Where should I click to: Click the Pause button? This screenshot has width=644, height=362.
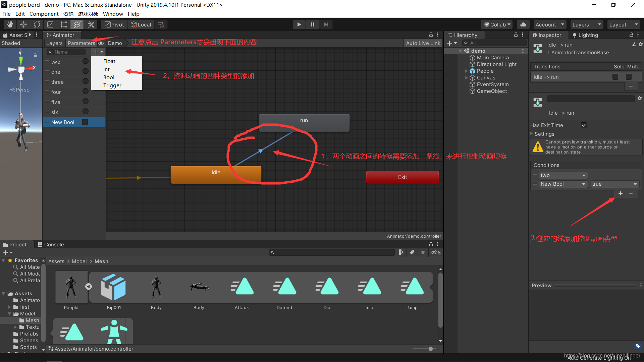(x=312, y=24)
